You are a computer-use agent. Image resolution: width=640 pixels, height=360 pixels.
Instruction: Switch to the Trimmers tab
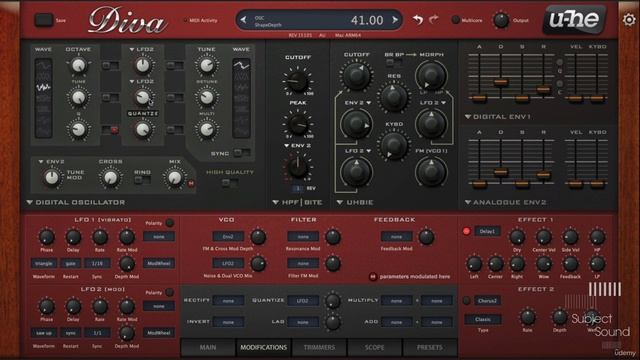click(319, 347)
